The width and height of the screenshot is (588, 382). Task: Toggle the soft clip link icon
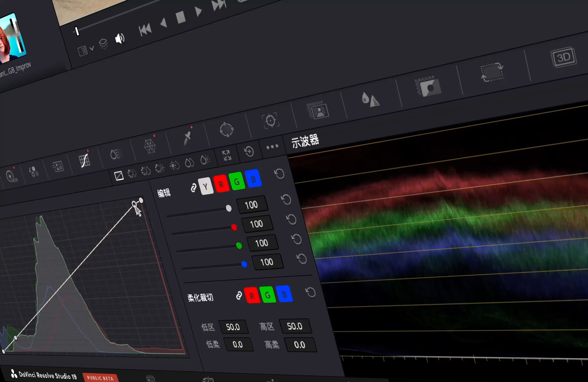pos(239,296)
